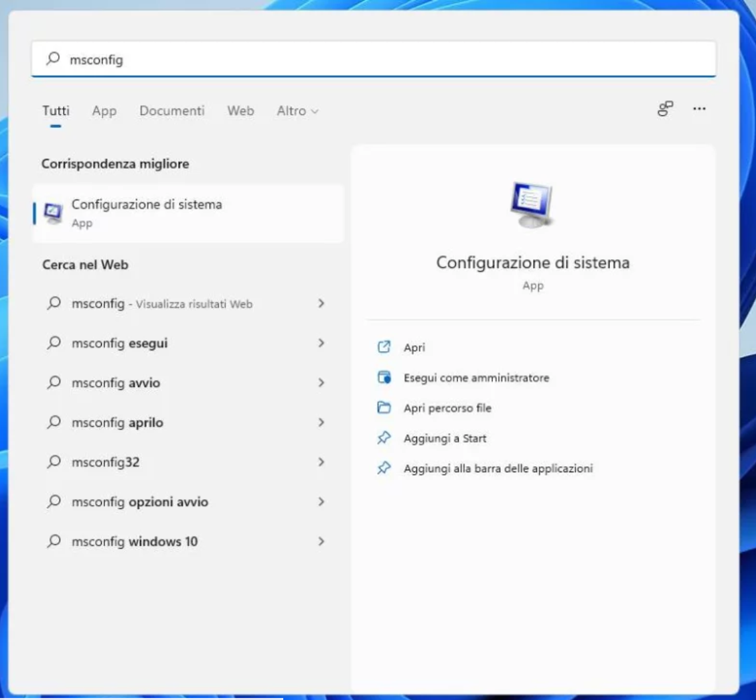
Task: Expand chevron for msconfig aprilo
Action: [x=321, y=423]
